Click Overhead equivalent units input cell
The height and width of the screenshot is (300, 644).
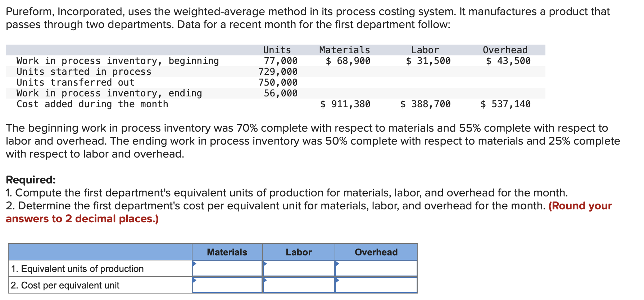coord(376,268)
